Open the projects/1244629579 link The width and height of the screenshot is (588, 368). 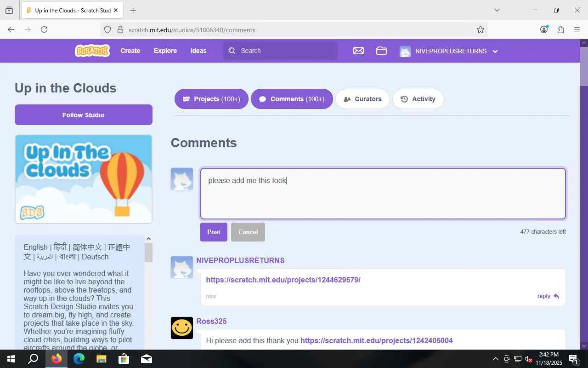[x=283, y=280]
